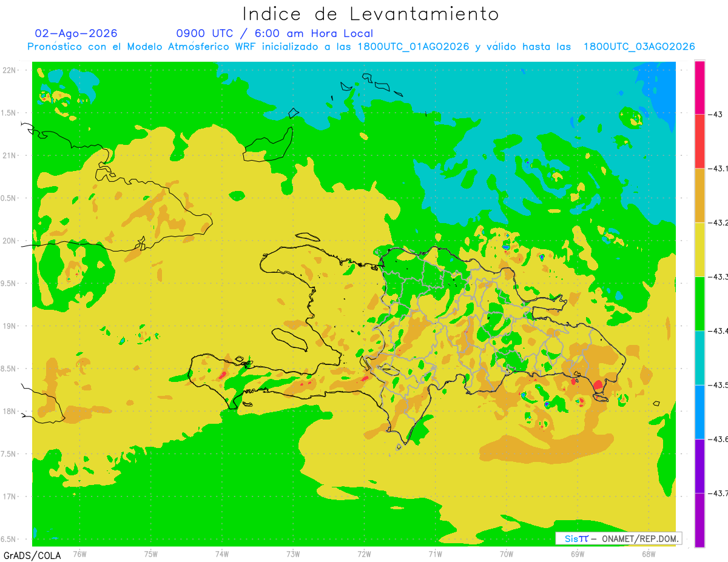Click the "7.5N" latitude label

8,454
